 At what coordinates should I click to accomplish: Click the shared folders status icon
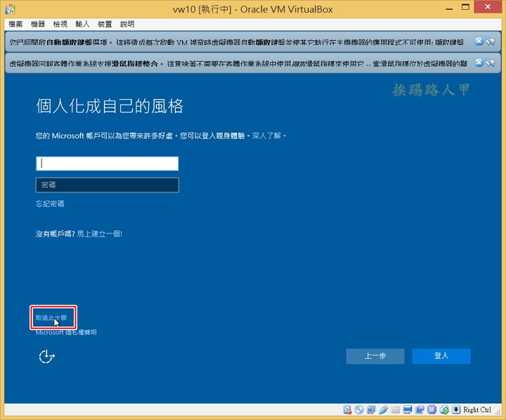tap(395, 409)
